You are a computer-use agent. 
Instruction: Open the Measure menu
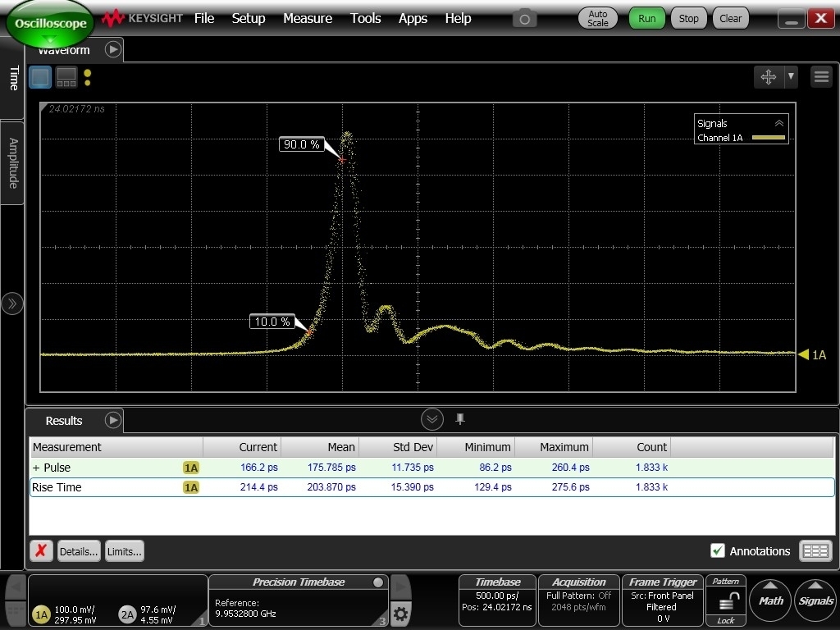click(308, 18)
